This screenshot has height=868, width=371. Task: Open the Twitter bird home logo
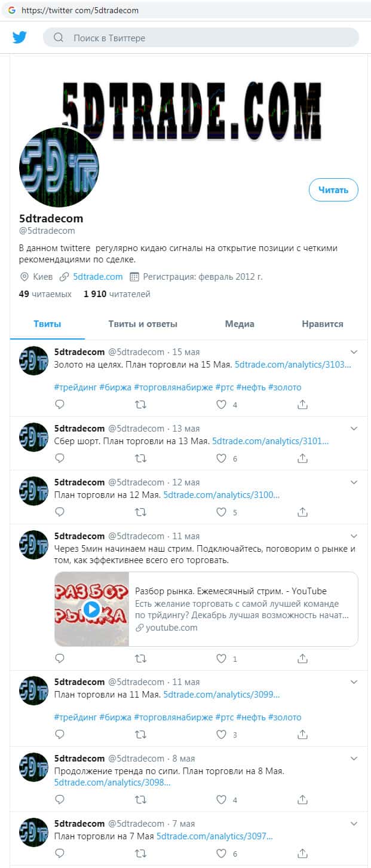[20, 38]
